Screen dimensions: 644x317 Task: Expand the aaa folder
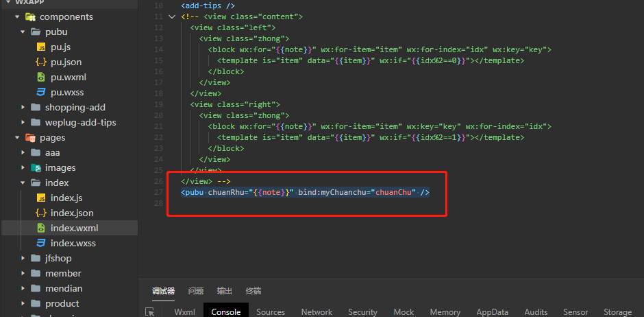coord(23,152)
